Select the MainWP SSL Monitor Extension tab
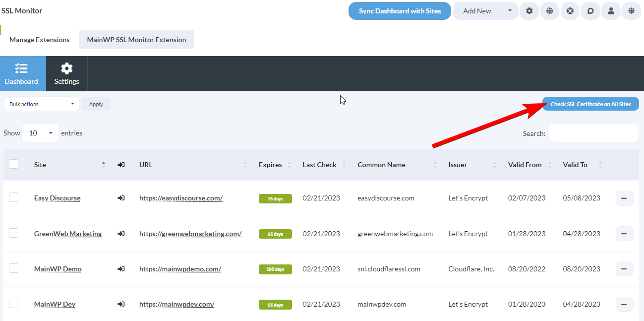 tap(136, 39)
